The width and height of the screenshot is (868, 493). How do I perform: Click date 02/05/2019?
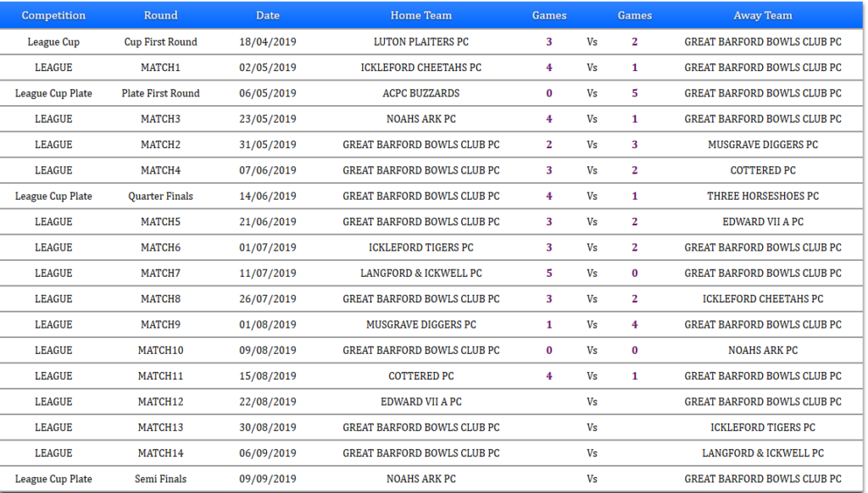point(267,68)
